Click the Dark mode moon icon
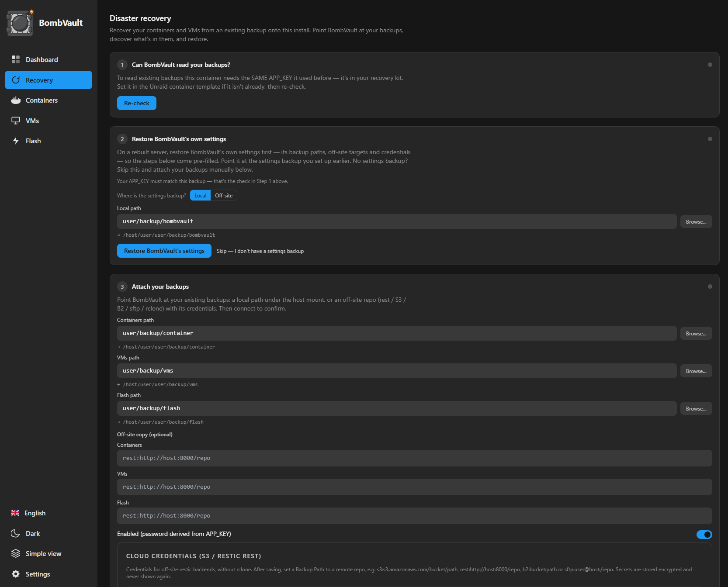Screen dimensions: 728x587 [15, 533]
